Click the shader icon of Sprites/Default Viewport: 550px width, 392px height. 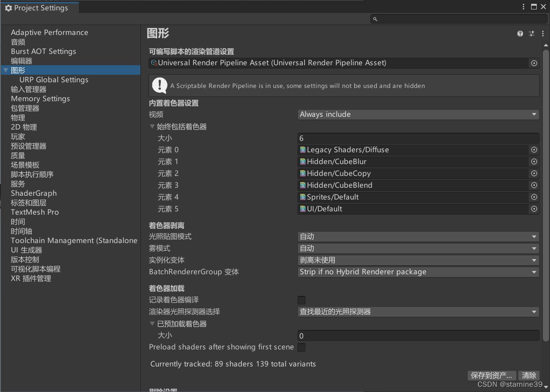tap(303, 197)
